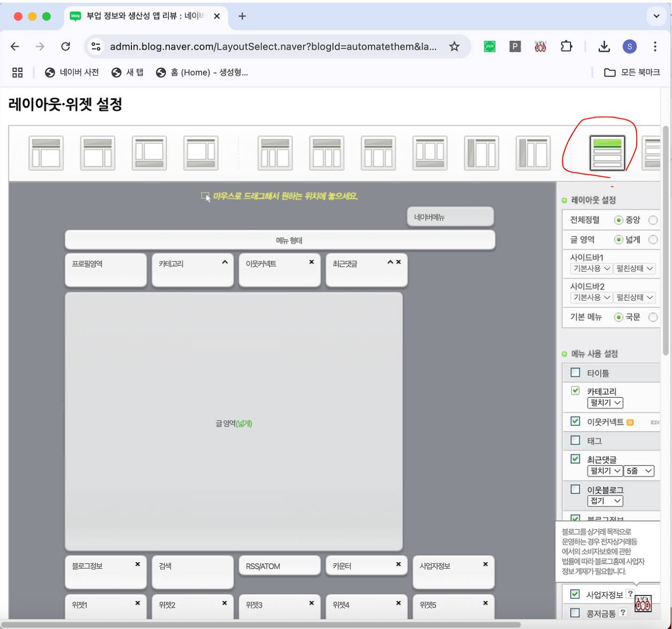
Task: Close the 사업자정보 widget box
Action: (x=485, y=564)
